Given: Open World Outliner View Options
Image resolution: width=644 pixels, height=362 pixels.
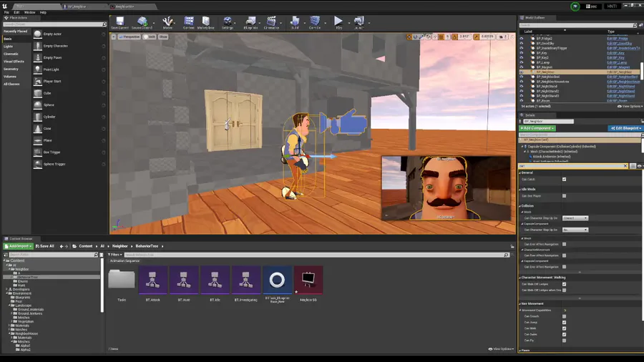Looking at the screenshot, I should (x=630, y=107).
